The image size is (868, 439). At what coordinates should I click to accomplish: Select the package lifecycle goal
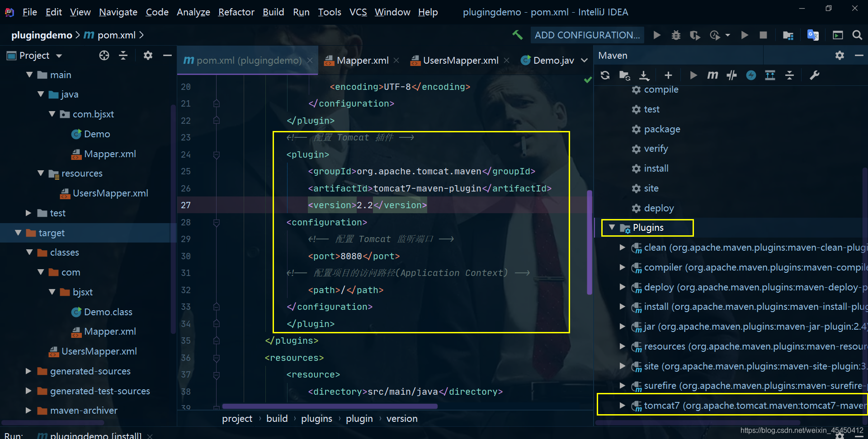click(x=662, y=129)
